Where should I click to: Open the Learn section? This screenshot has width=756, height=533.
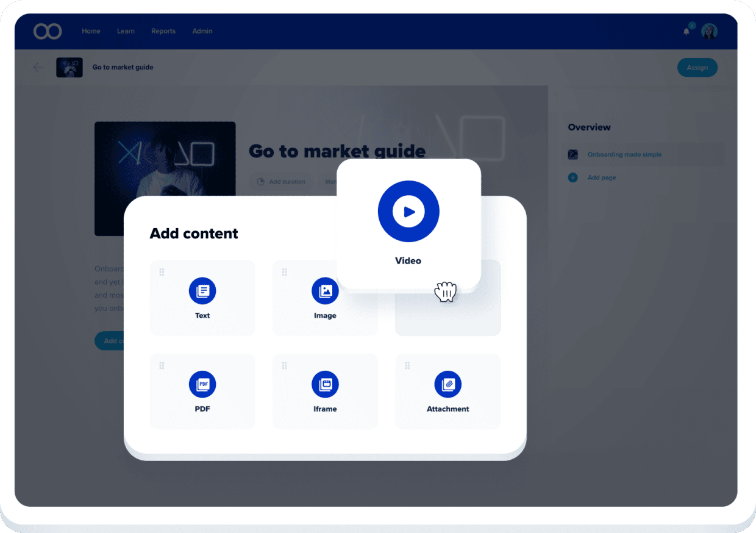pyautogui.click(x=126, y=31)
